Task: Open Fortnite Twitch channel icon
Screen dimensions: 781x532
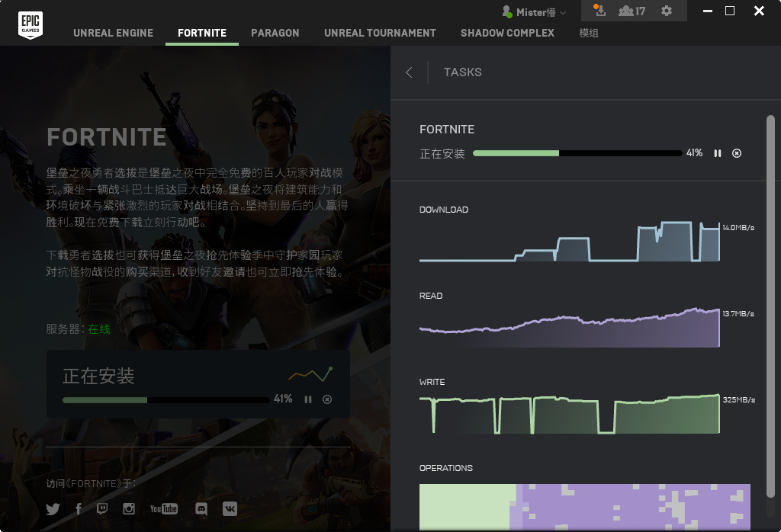Action: click(102, 508)
